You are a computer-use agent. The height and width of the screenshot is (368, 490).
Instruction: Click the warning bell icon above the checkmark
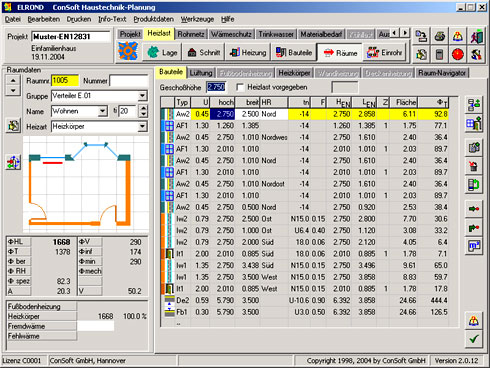474,321
